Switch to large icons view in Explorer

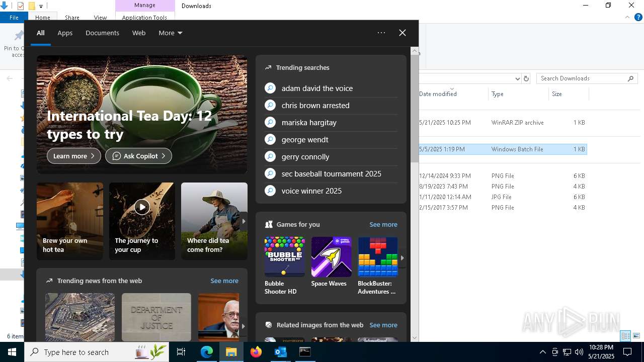coord(636,336)
